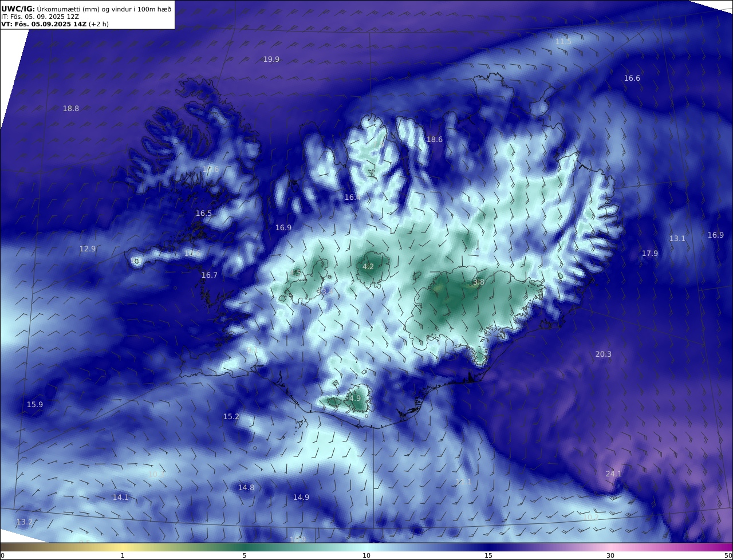Image resolution: width=733 pixels, height=560 pixels.
Task: Click the UWC/IG Úrkomumætti title line
Action: tap(86, 9)
